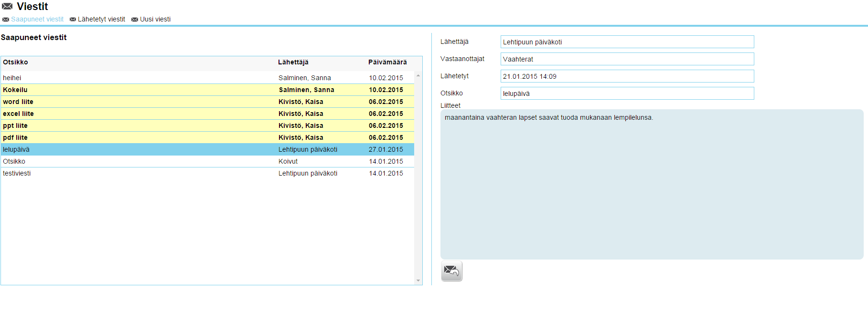The height and width of the screenshot is (323, 868).
Task: Click the Lähettäjä field showing Lehtipuun päiväkoti
Action: tap(627, 42)
